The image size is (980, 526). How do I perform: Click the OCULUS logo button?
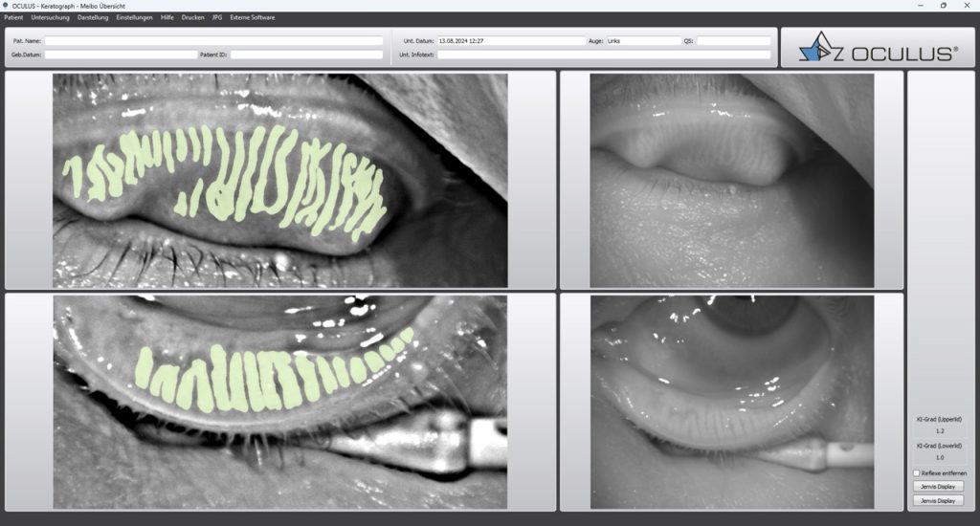[877, 48]
